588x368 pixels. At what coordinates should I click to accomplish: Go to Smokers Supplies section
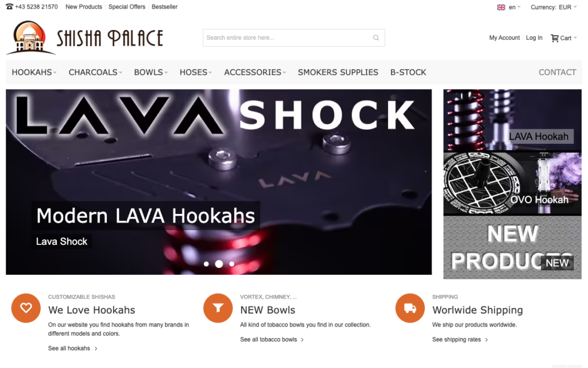pyautogui.click(x=338, y=72)
